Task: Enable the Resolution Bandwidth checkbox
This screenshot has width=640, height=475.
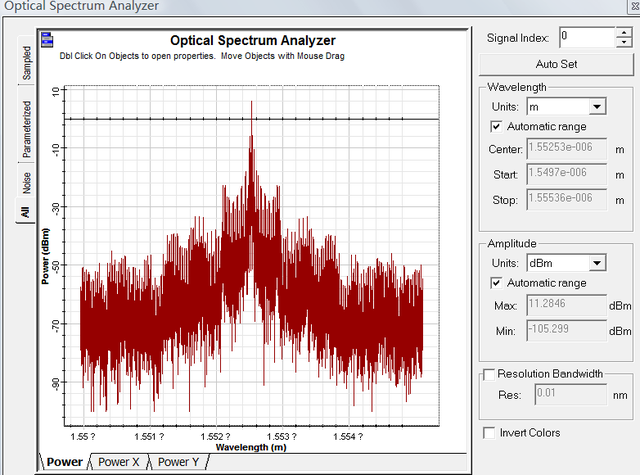Action: [x=489, y=374]
